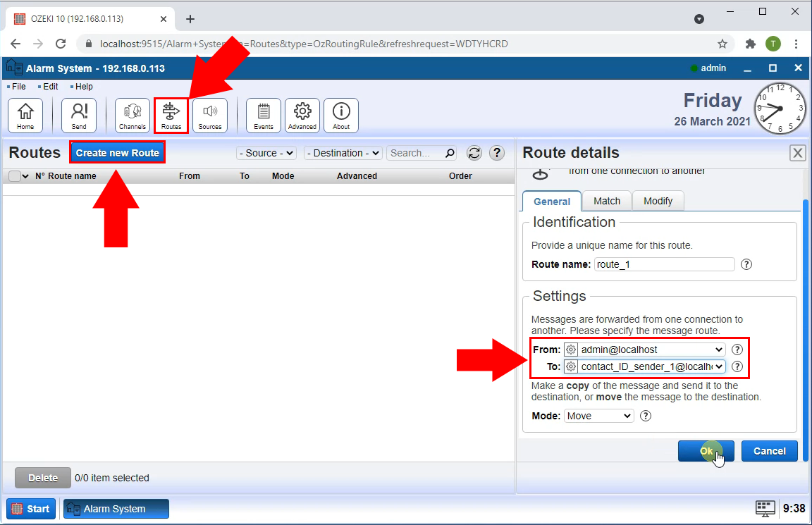Open the Destination filter dropdown
This screenshot has height=525, width=812.
pyautogui.click(x=343, y=153)
